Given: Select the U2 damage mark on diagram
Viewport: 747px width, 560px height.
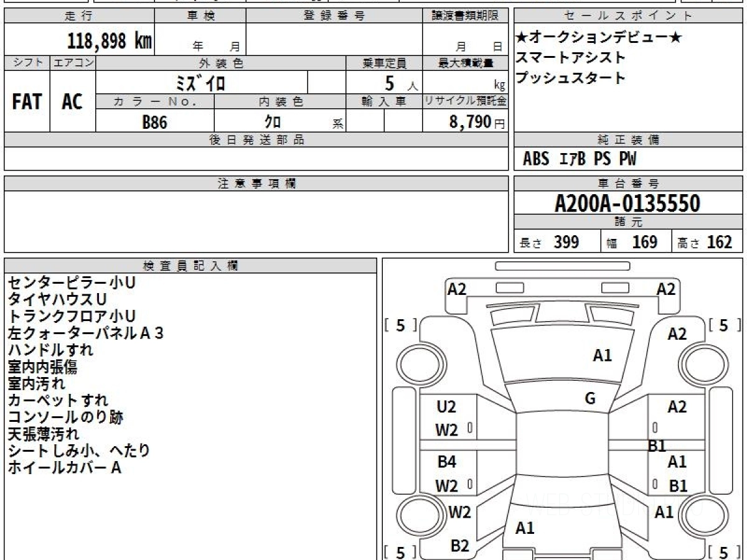Looking at the screenshot, I should [446, 407].
